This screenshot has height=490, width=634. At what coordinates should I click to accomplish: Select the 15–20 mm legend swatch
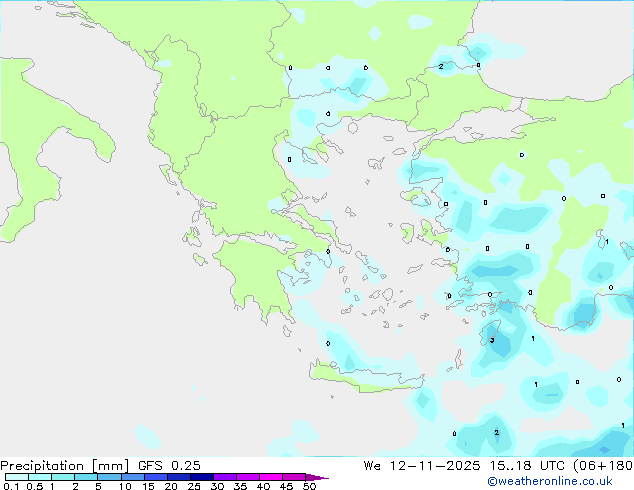click(x=155, y=477)
